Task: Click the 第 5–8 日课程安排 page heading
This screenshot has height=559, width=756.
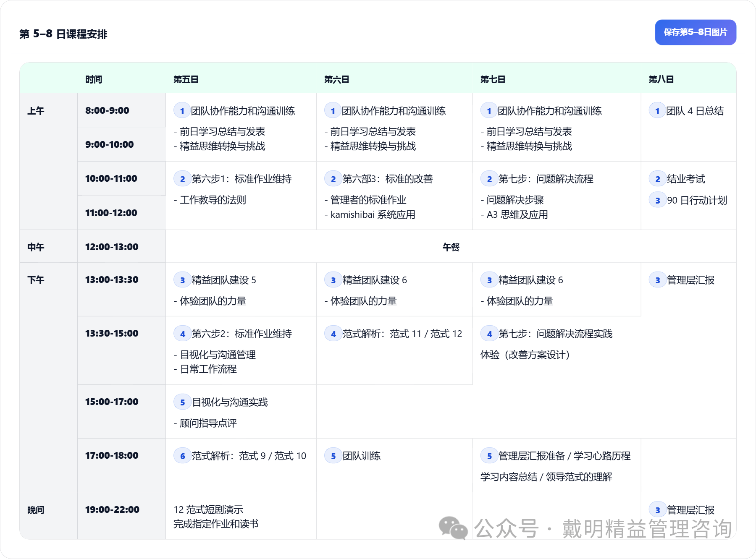Action: pos(63,34)
